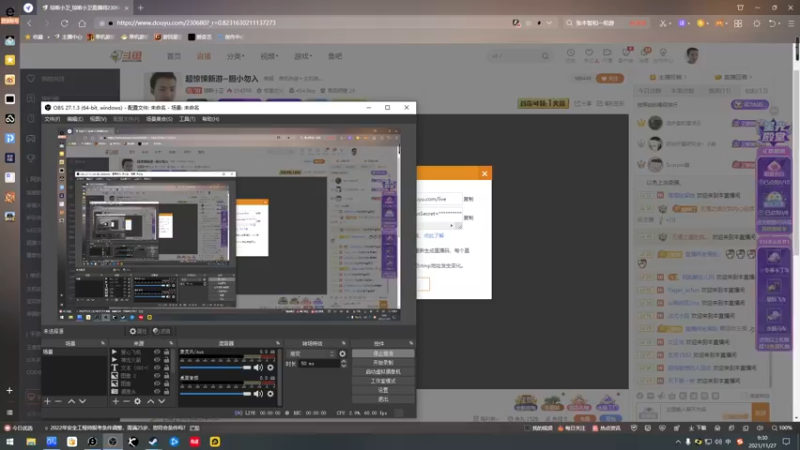Toggle lock on 爱心飞机 source

click(166, 352)
